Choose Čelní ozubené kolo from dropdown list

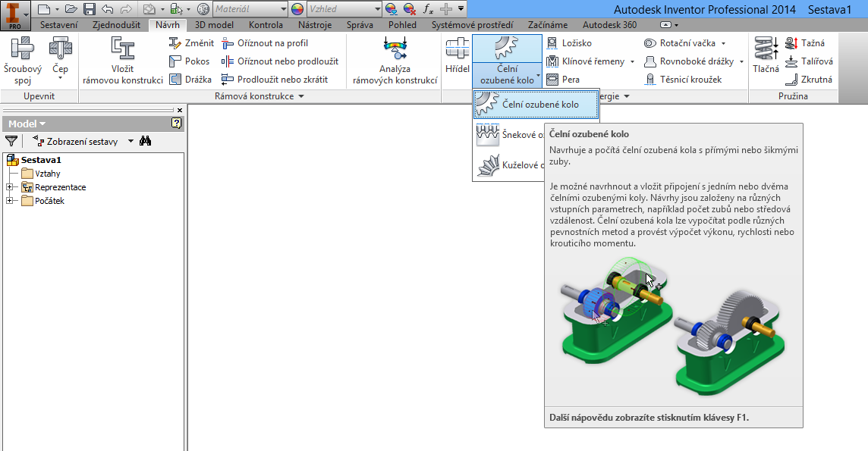(536, 105)
